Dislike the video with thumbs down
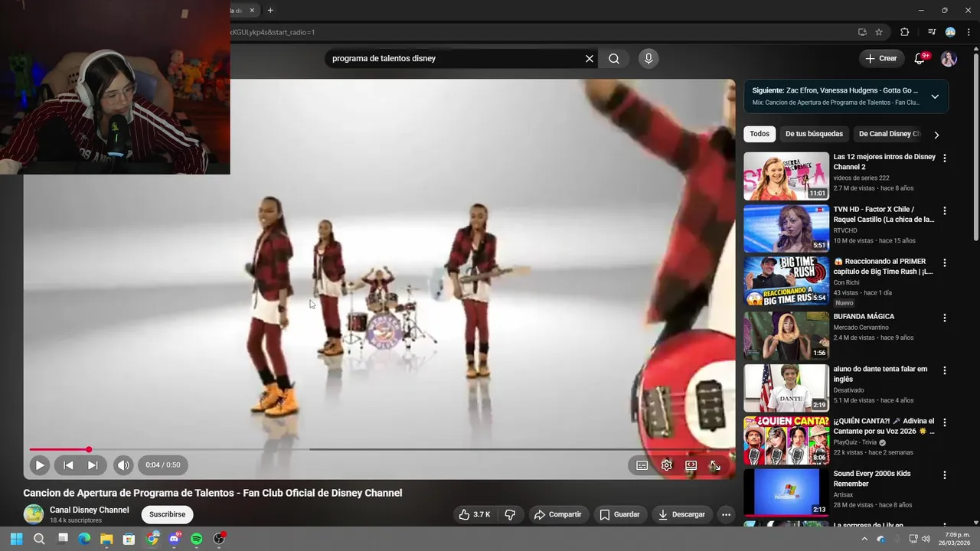980x551 pixels. tap(510, 514)
